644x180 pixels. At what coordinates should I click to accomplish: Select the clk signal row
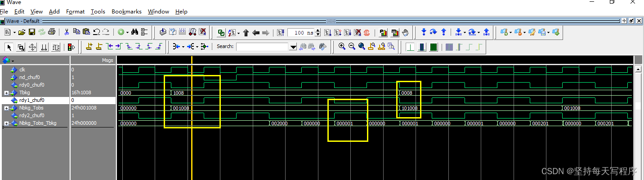point(35,70)
